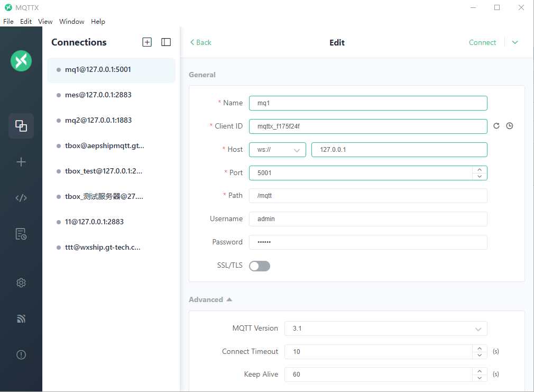
Task: Increase the Port value with up arrow
Action: [480, 169]
